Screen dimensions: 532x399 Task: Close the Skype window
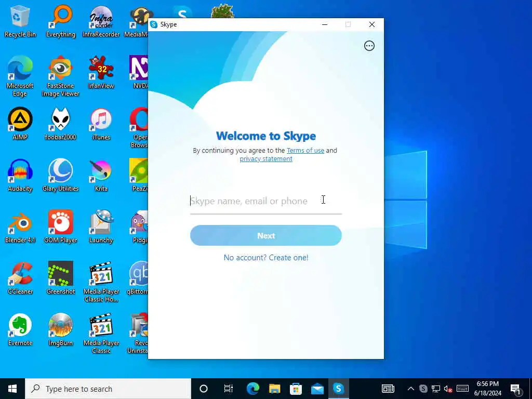(x=372, y=24)
